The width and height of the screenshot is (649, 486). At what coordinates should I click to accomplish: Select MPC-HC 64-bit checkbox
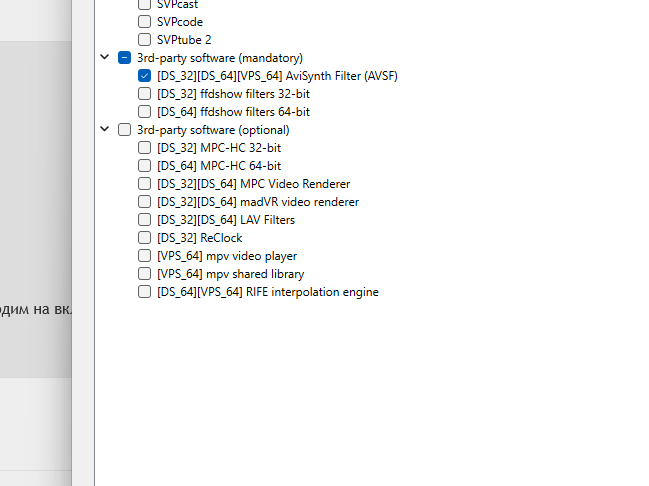pos(145,166)
